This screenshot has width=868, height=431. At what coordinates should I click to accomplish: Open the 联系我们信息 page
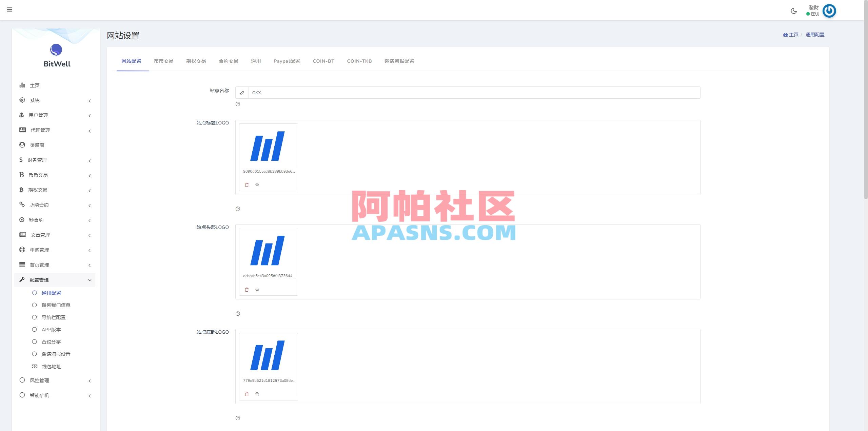(x=56, y=305)
